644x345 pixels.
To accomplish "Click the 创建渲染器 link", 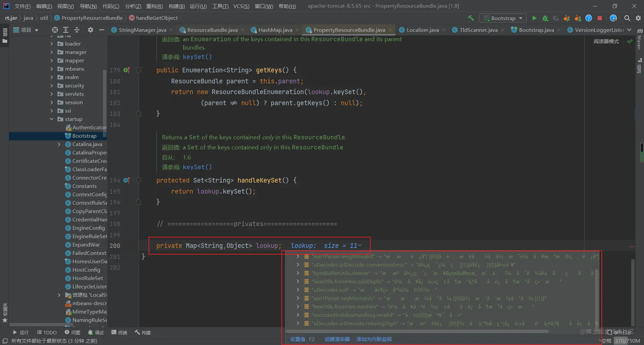I will (x=337, y=339).
